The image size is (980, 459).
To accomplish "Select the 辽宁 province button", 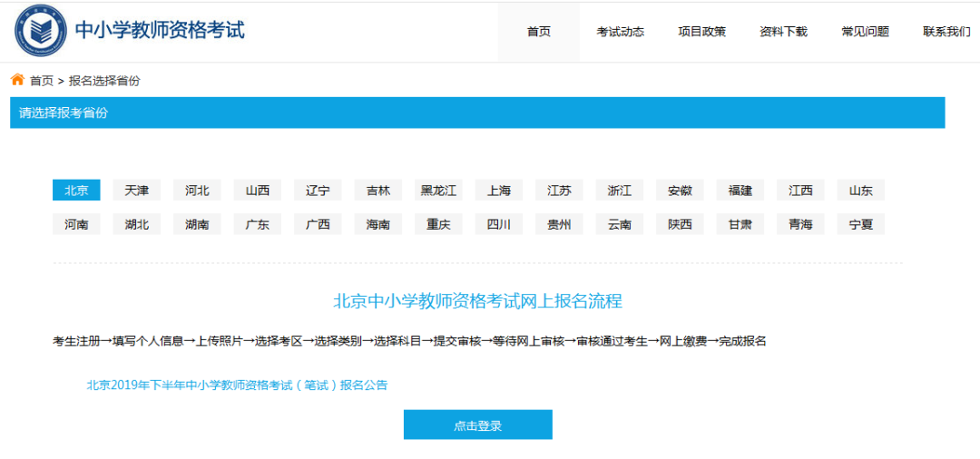I will tap(318, 190).
